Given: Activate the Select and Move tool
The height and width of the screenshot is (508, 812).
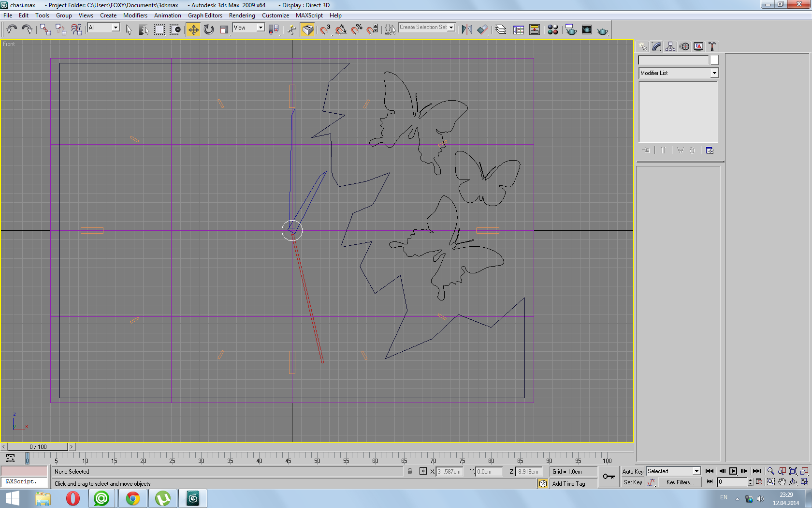Looking at the screenshot, I should (193, 30).
